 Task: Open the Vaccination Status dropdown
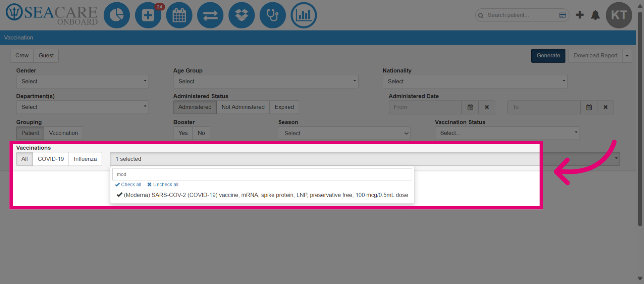(x=507, y=133)
